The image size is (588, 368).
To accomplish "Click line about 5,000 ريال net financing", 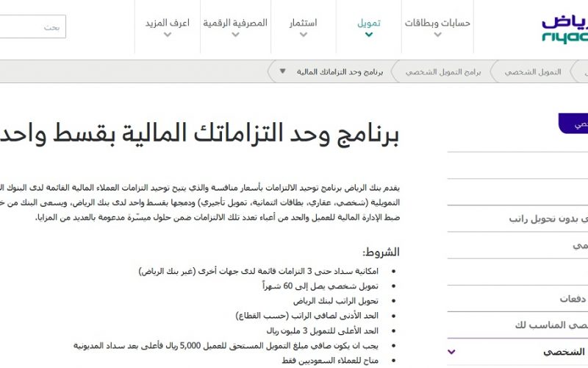I will (226, 345).
